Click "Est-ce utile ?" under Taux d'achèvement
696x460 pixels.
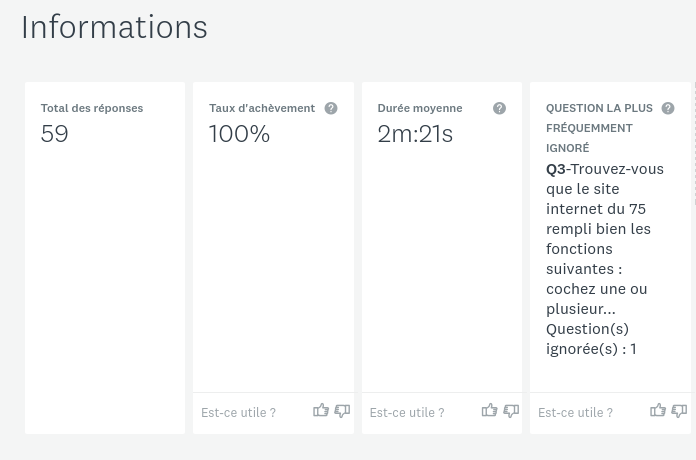coord(238,412)
